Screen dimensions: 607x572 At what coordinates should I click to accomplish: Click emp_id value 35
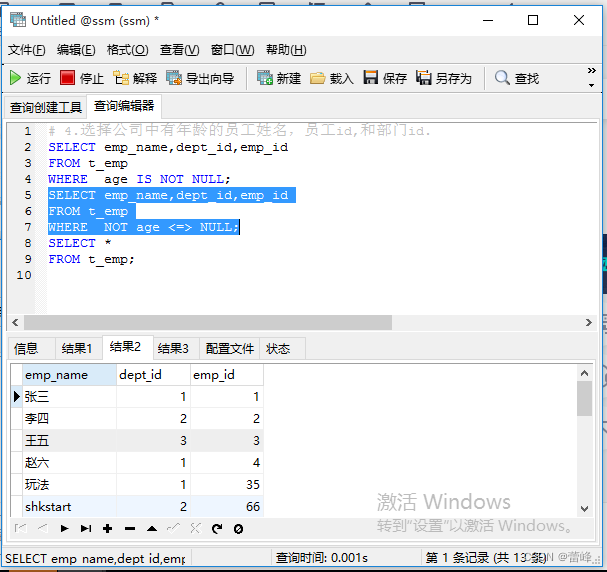click(227, 485)
